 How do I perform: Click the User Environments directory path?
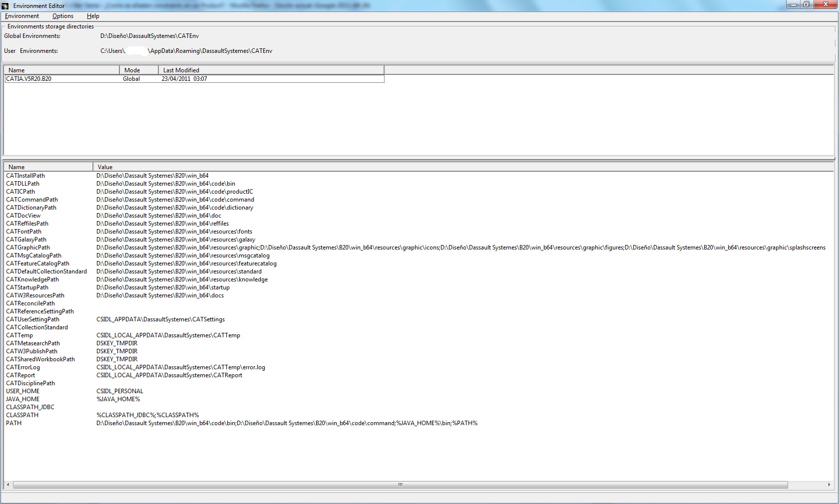(x=186, y=51)
